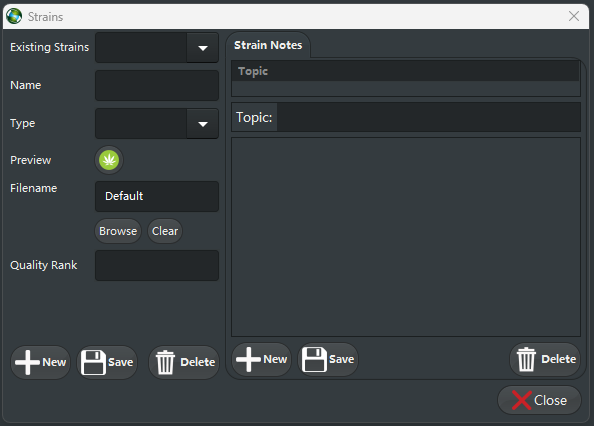The image size is (594, 426).
Task: Click the trash can Delete strain icon
Action: (x=165, y=362)
